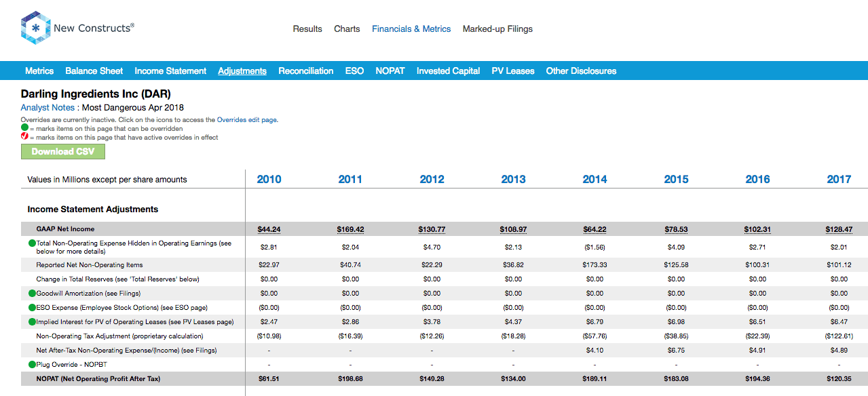Click override icon for Total Non-Operating Expense
Screen dimensions: 868x396
[x=32, y=243]
